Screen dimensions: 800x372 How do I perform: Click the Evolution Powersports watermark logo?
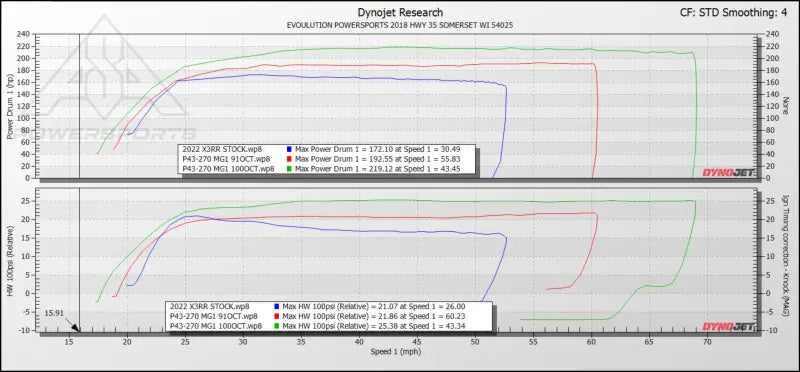coord(107,82)
